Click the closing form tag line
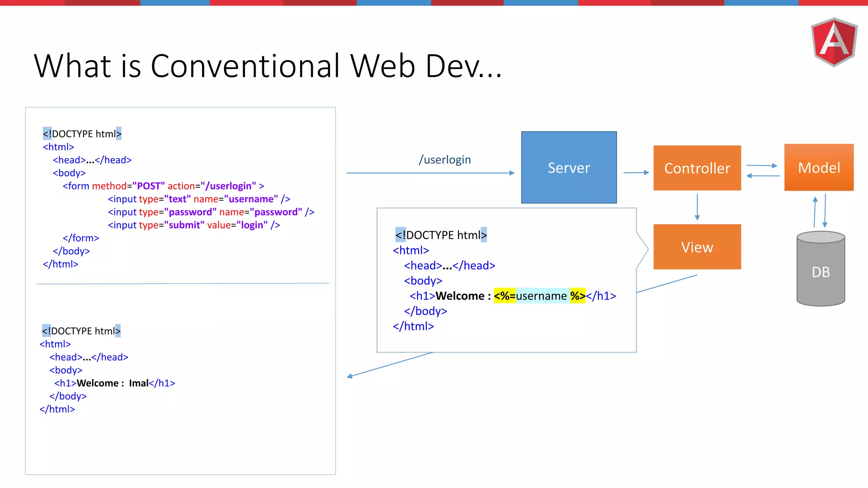Screen dimensions: 868x488 81,238
